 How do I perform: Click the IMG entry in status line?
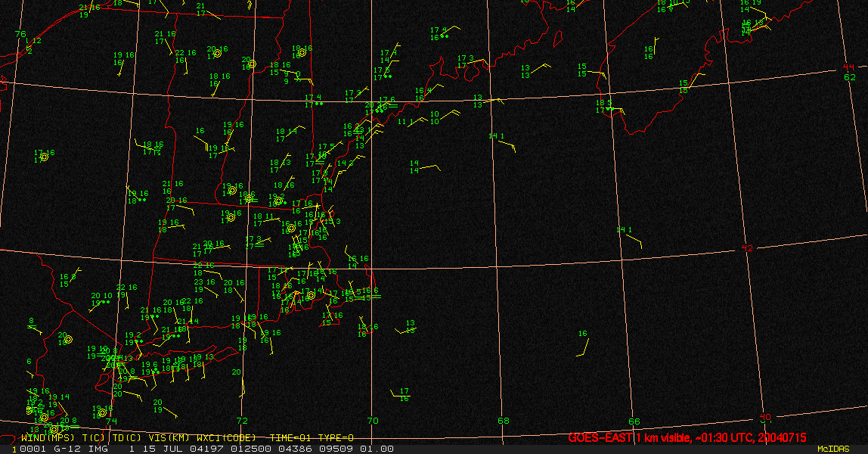[98, 449]
